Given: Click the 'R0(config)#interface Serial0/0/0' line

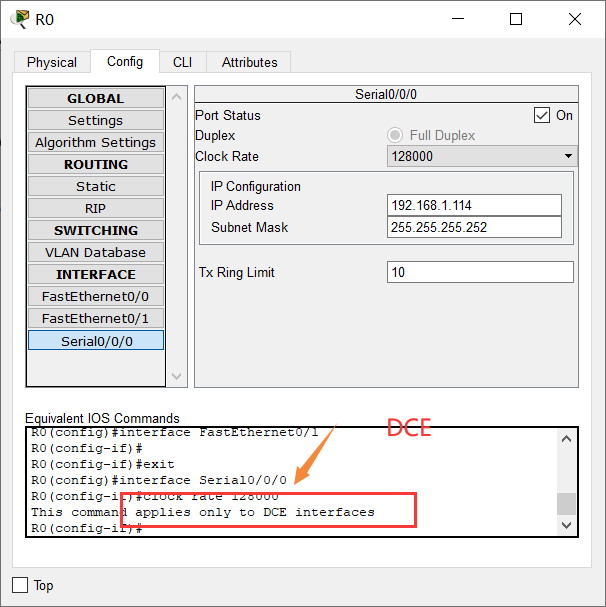Looking at the screenshot, I should tap(159, 480).
